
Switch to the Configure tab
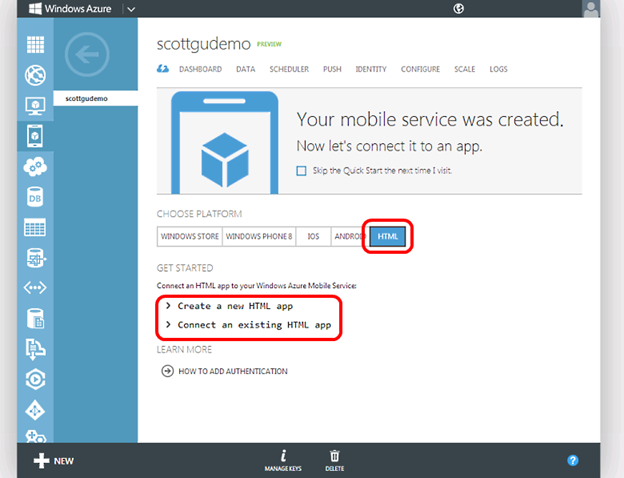(x=420, y=69)
